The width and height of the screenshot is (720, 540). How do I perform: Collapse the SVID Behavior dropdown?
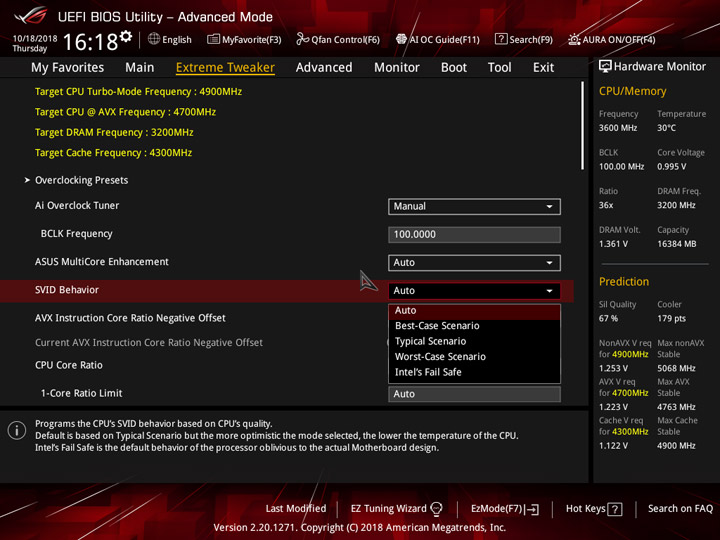474,291
